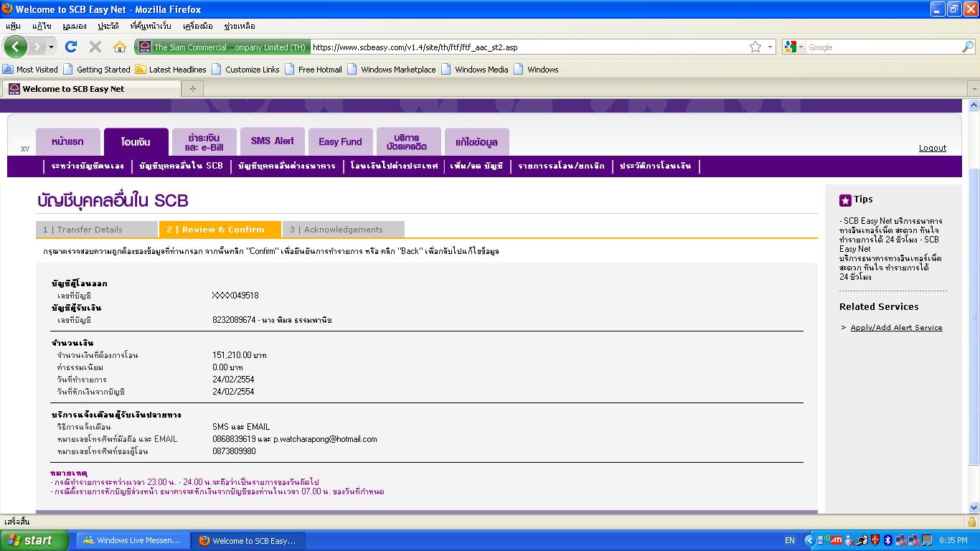The image size is (980, 551).
Task: Show hidden tray icons arrow
Action: click(809, 540)
